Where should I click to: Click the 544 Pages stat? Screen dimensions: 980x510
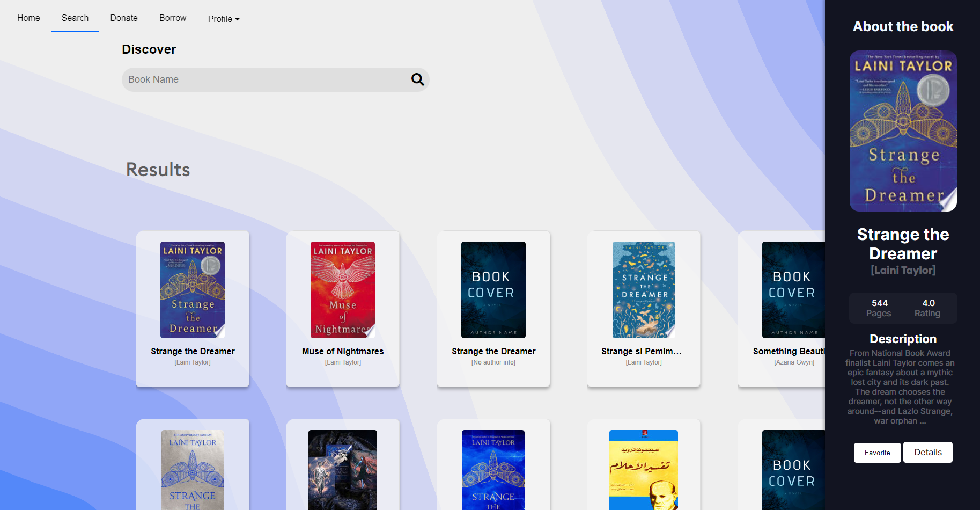coord(879,308)
